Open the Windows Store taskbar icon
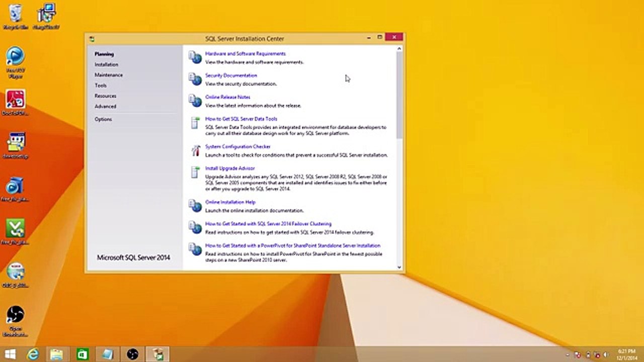644x362 pixels. [83, 354]
